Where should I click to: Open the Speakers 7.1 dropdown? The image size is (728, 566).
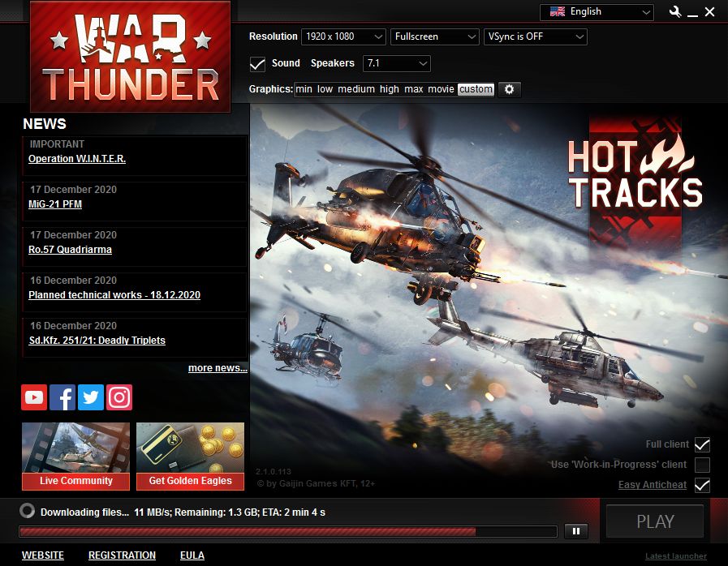(x=397, y=63)
